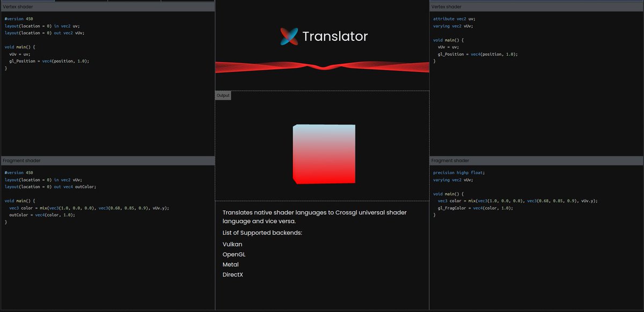Click the Translator logo icon

pyautogui.click(x=289, y=36)
